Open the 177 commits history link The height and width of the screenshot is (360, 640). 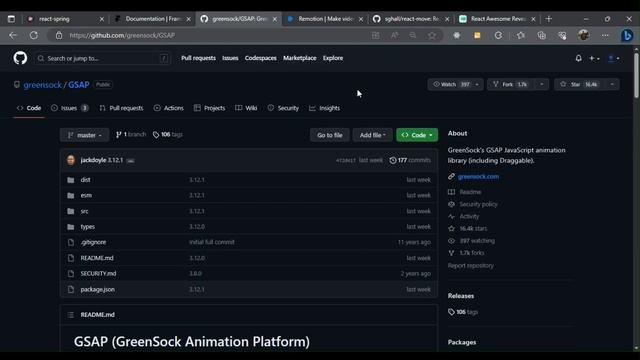[x=410, y=160]
